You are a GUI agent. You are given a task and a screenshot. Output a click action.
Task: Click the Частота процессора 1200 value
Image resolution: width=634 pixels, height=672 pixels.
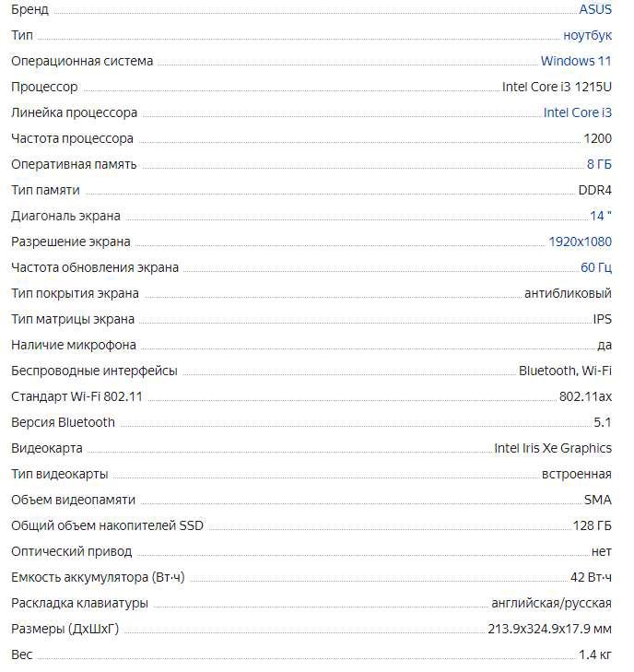click(x=597, y=138)
